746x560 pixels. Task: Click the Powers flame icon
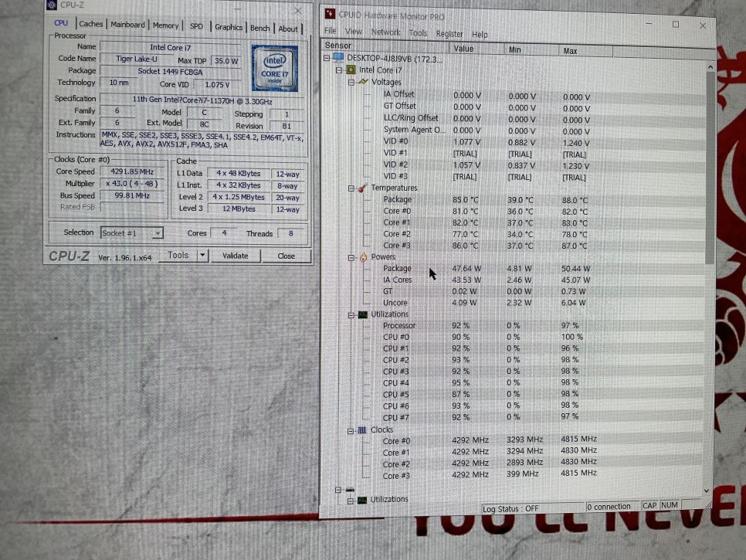[x=363, y=257]
